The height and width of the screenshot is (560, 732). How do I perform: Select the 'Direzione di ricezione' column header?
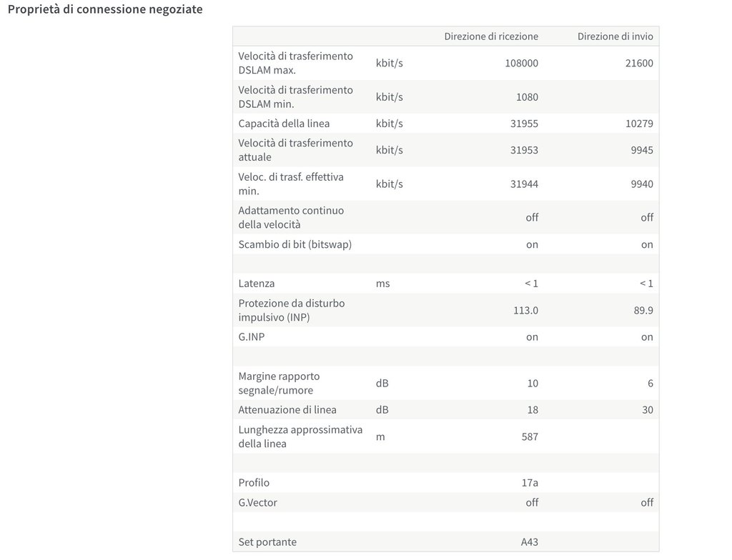(x=491, y=36)
